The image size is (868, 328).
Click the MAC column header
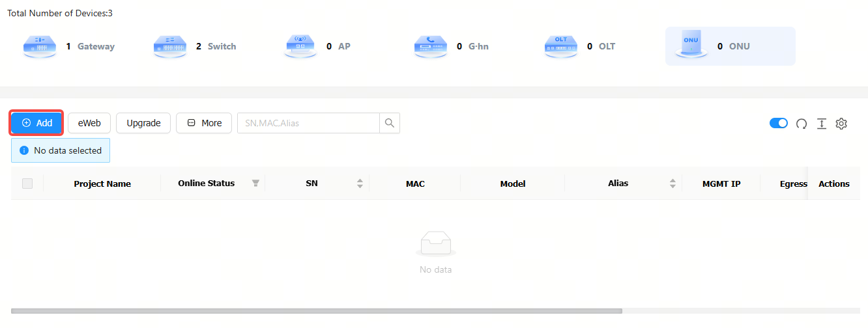coord(415,184)
